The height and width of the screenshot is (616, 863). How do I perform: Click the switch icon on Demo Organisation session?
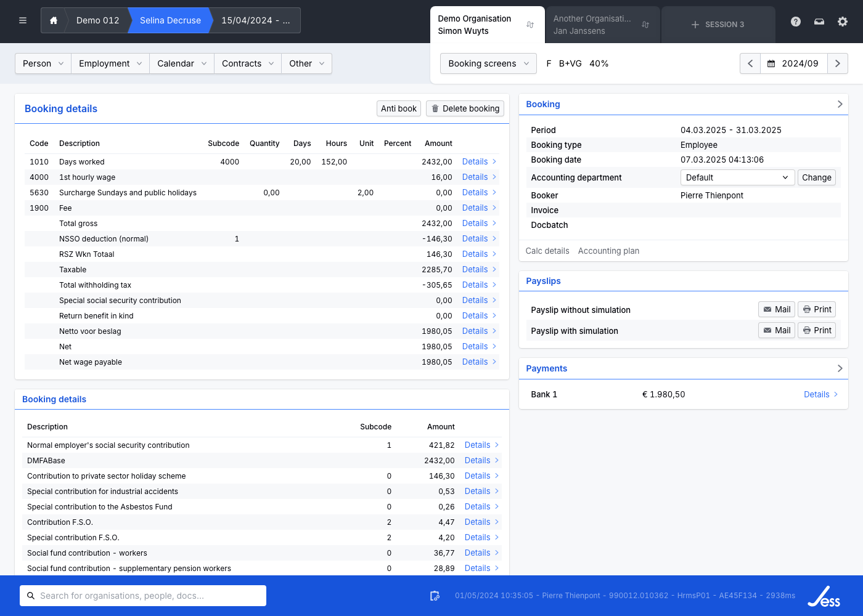[530, 25]
